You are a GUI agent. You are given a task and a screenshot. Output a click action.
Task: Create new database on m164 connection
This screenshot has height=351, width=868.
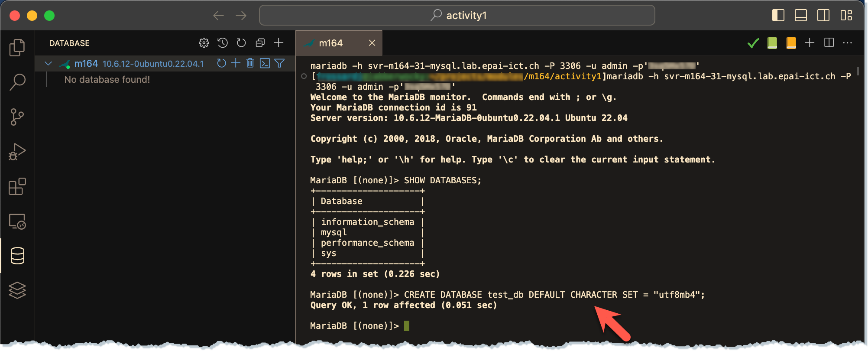(x=236, y=63)
